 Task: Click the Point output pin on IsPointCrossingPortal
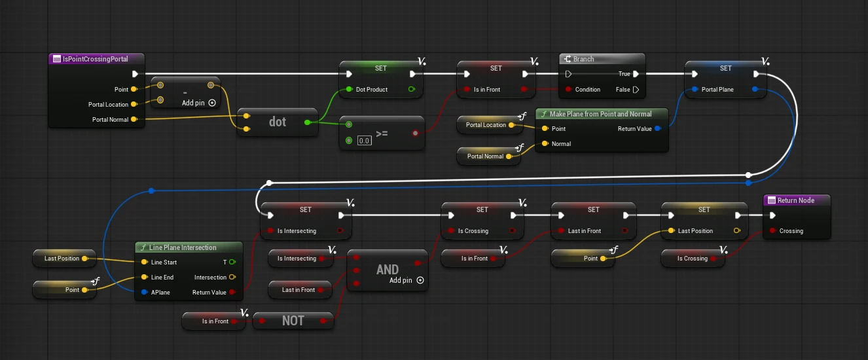[134, 89]
